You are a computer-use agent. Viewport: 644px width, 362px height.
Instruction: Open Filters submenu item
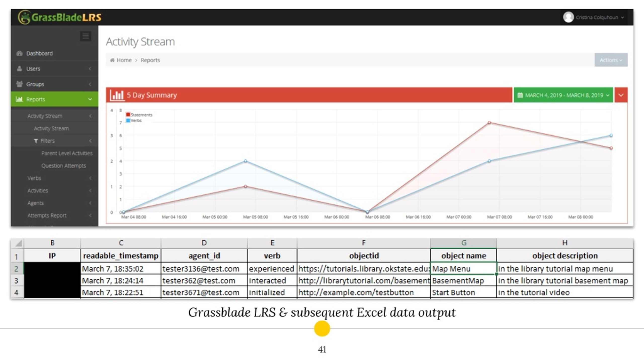[x=55, y=141]
